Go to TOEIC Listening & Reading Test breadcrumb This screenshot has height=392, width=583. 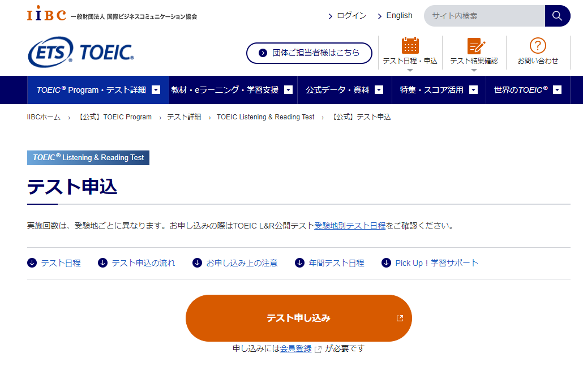tap(265, 117)
